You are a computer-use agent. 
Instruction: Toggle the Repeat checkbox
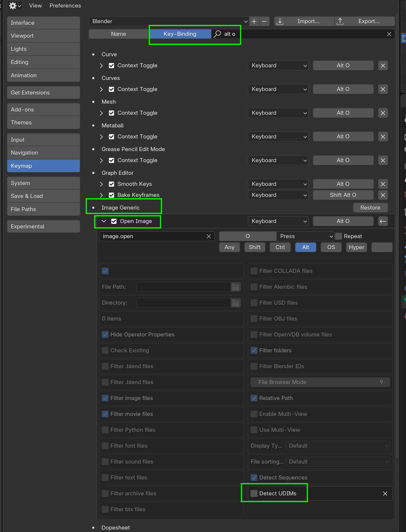coord(339,236)
